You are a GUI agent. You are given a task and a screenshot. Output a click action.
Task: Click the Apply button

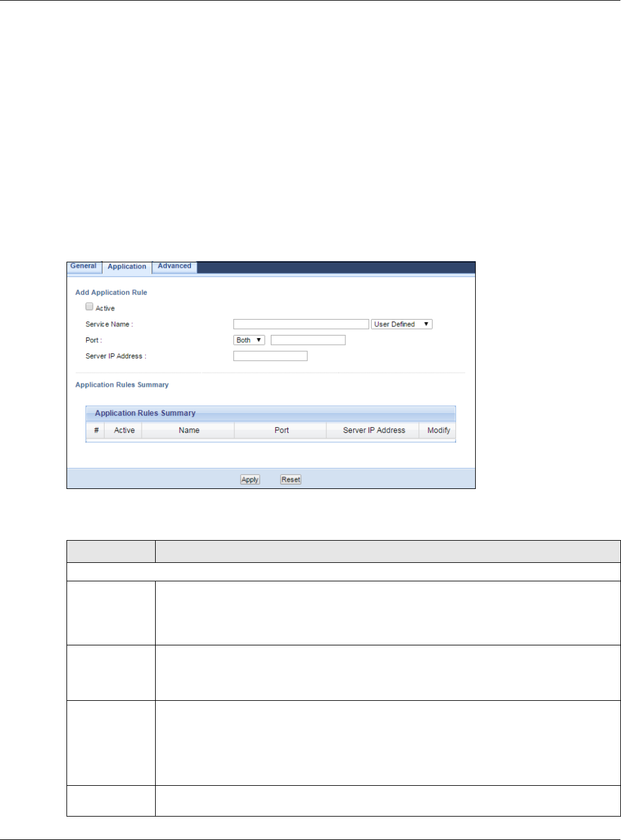250,480
